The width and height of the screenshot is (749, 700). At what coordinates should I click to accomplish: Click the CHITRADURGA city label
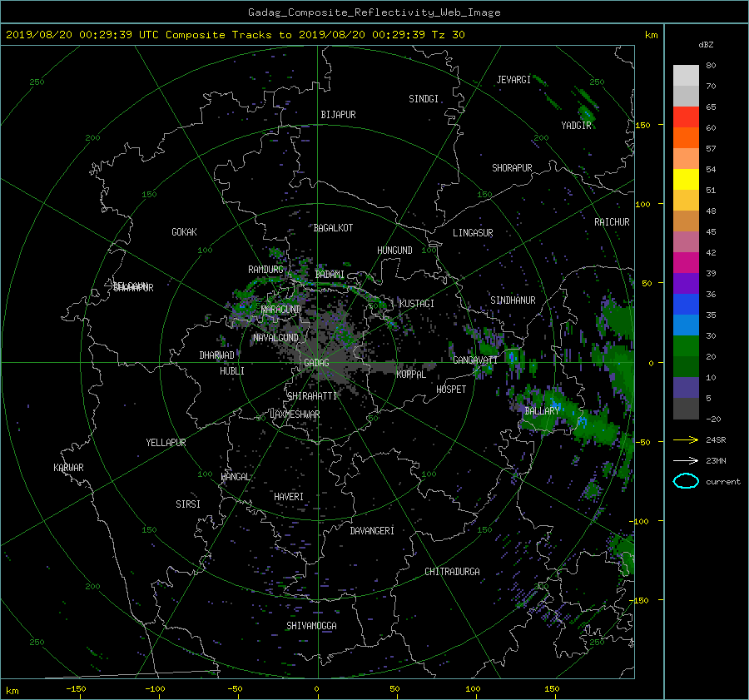453,572
